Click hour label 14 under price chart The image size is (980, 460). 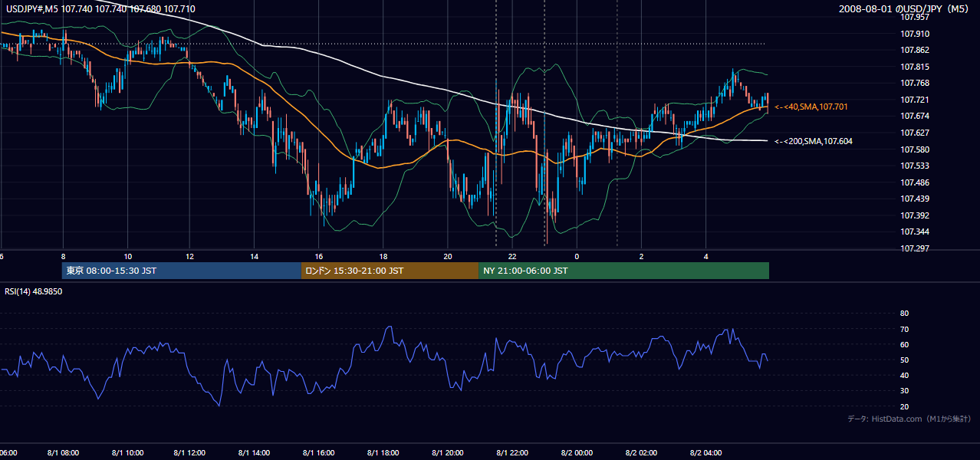(254, 256)
